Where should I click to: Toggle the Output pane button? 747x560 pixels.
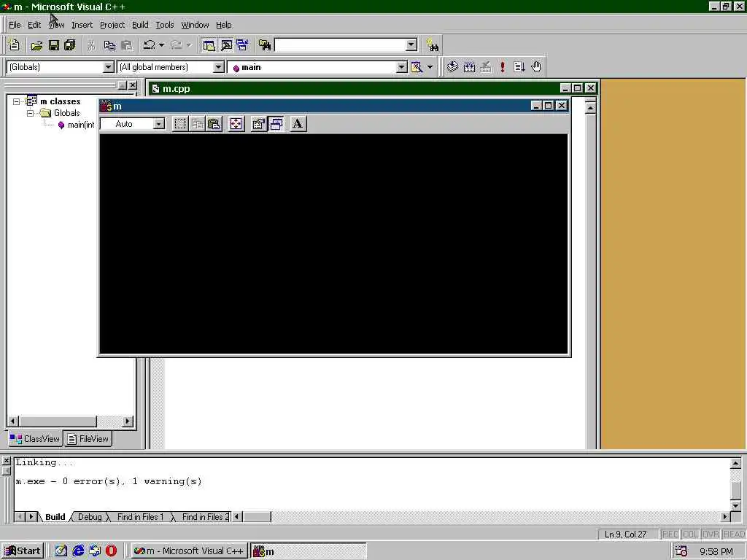226,45
